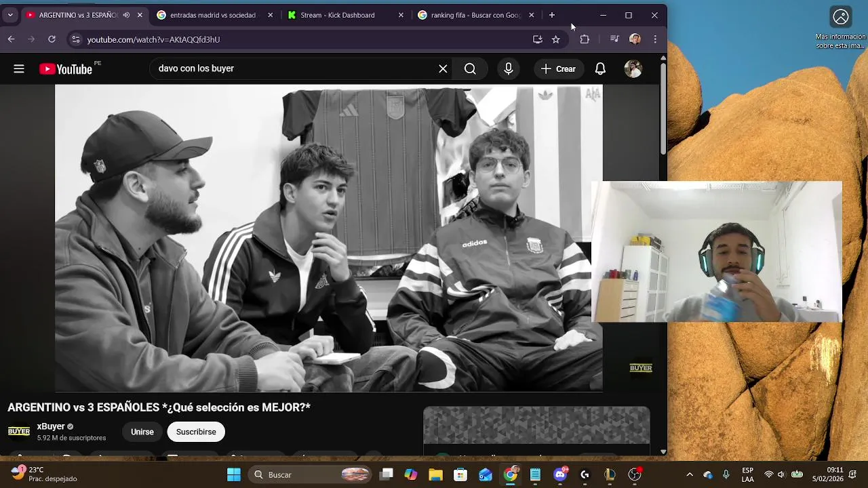Clear the YouTube search box text
The image size is (868, 488).
[443, 68]
